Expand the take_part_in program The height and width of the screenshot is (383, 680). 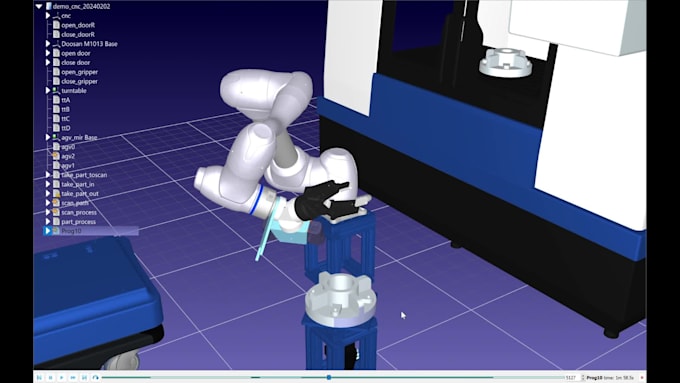tap(48, 184)
